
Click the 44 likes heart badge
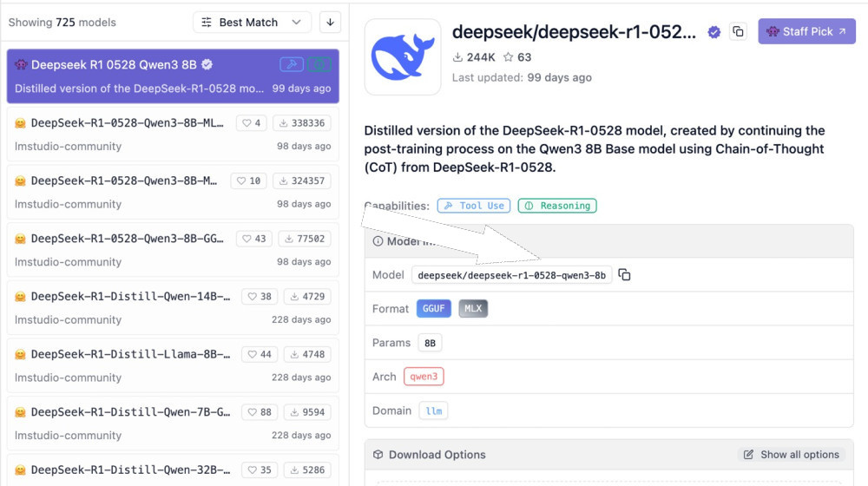click(260, 354)
